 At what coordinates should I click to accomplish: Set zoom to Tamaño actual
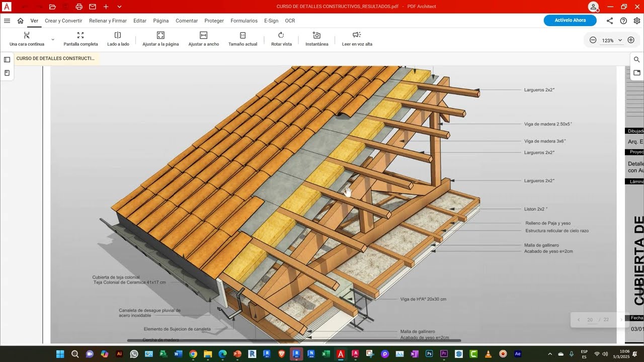(243, 39)
